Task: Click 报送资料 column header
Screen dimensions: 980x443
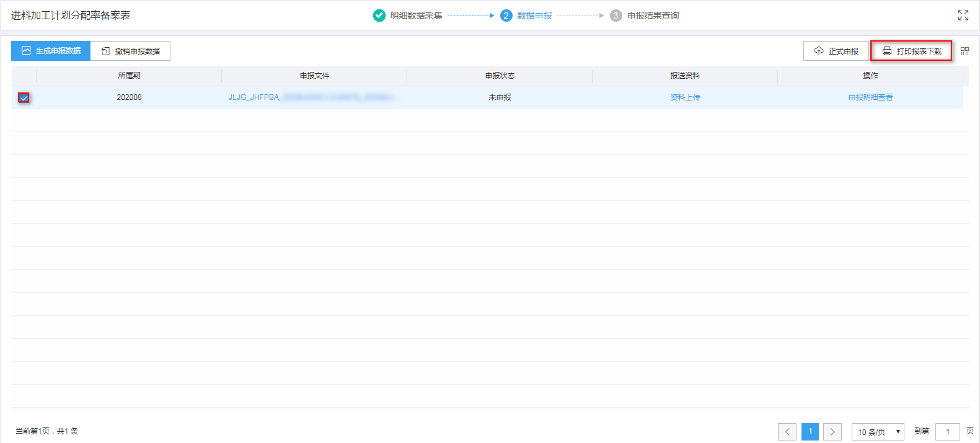Action: (x=685, y=76)
